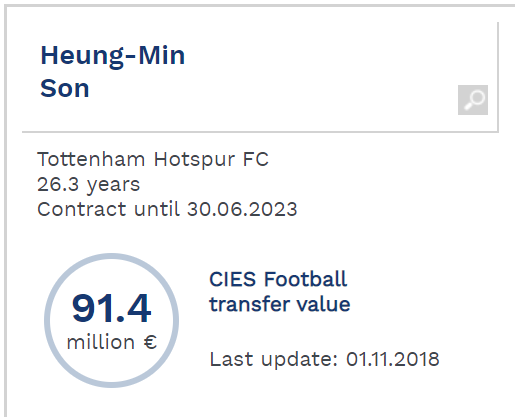The width and height of the screenshot is (515, 417).
Task: Focus the player name search field
Action: [x=260, y=77]
